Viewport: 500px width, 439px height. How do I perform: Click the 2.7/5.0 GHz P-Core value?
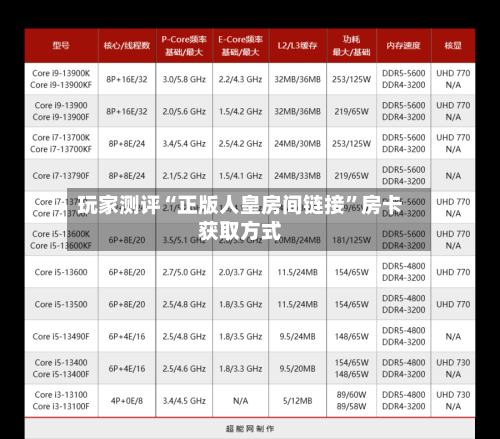(184, 272)
